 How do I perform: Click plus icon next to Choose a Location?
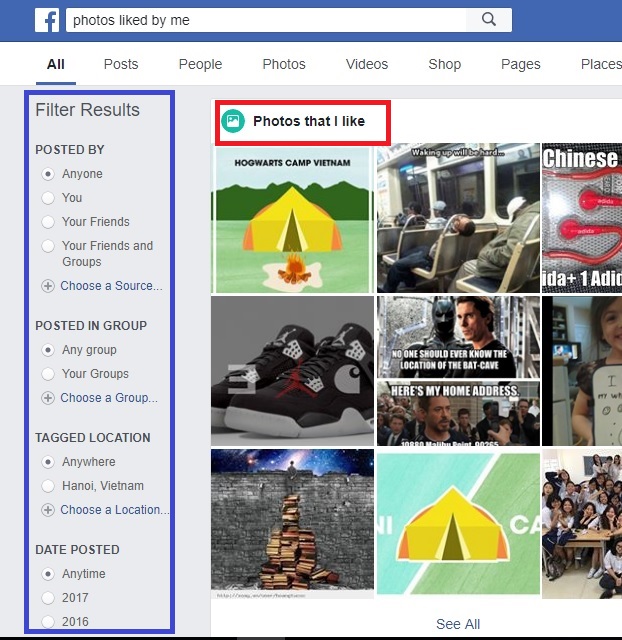[x=47, y=510]
